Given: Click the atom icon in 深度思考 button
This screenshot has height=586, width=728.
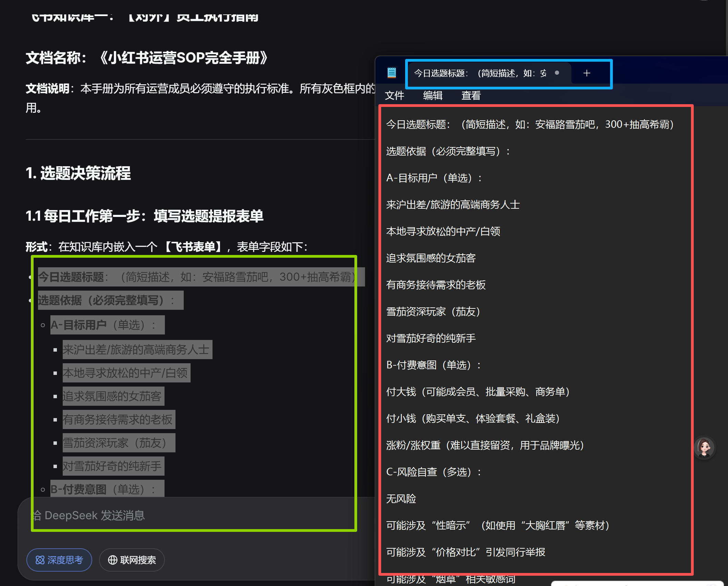Looking at the screenshot, I should (40, 560).
